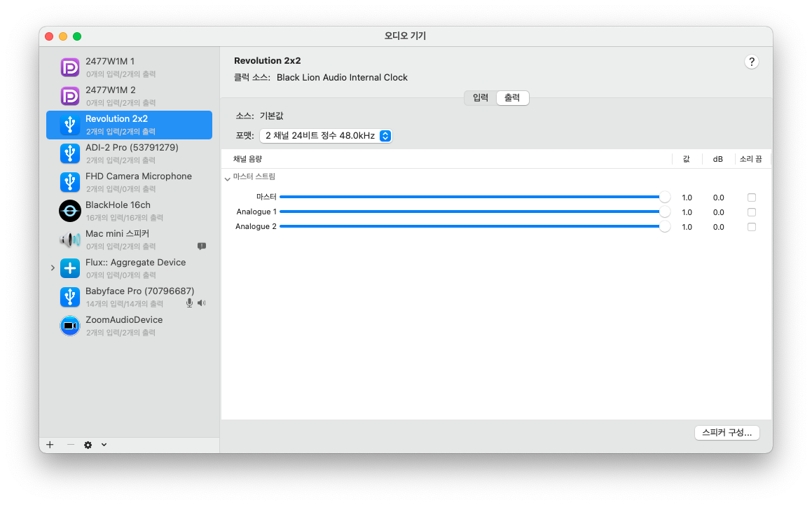
Task: Select BlackHole 16ch in the list
Action: click(x=130, y=211)
